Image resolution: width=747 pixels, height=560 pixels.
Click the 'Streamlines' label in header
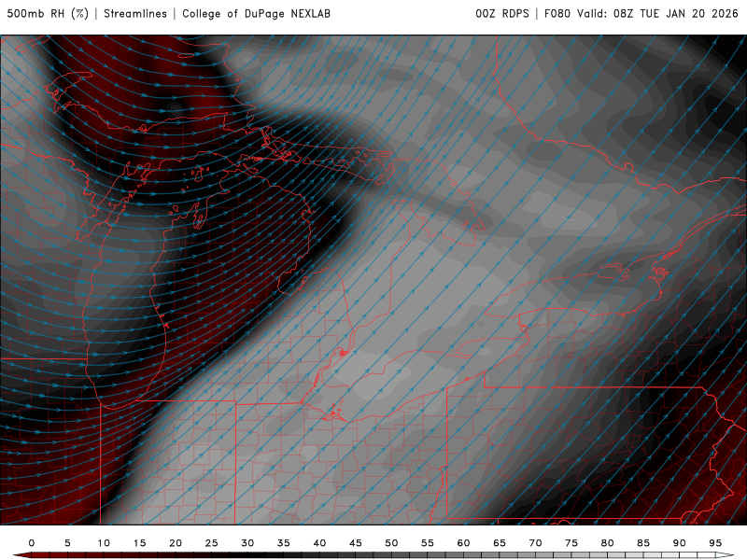point(135,13)
